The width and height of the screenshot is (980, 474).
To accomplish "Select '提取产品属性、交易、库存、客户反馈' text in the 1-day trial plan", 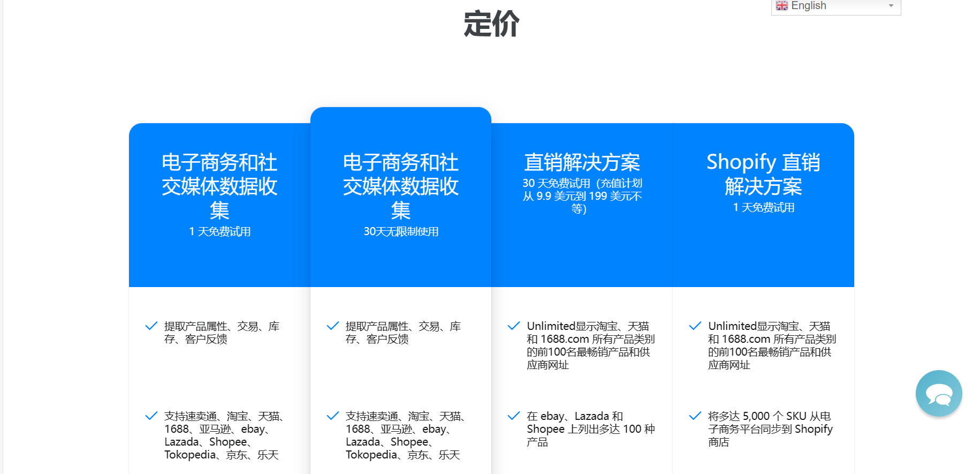I will [x=222, y=333].
